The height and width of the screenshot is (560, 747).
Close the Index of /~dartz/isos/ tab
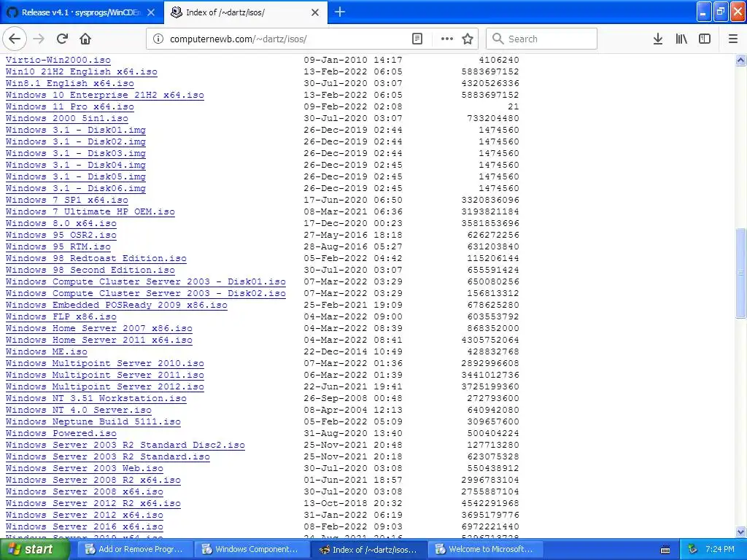pyautogui.click(x=315, y=12)
